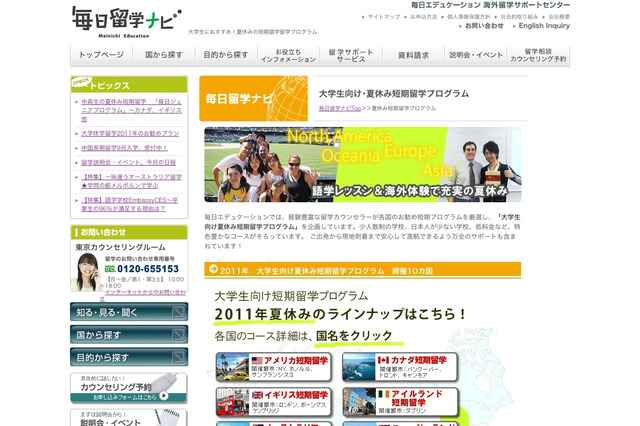
Task: Click the Canada flag icon on カナダ短期留学
Action: coord(383,360)
